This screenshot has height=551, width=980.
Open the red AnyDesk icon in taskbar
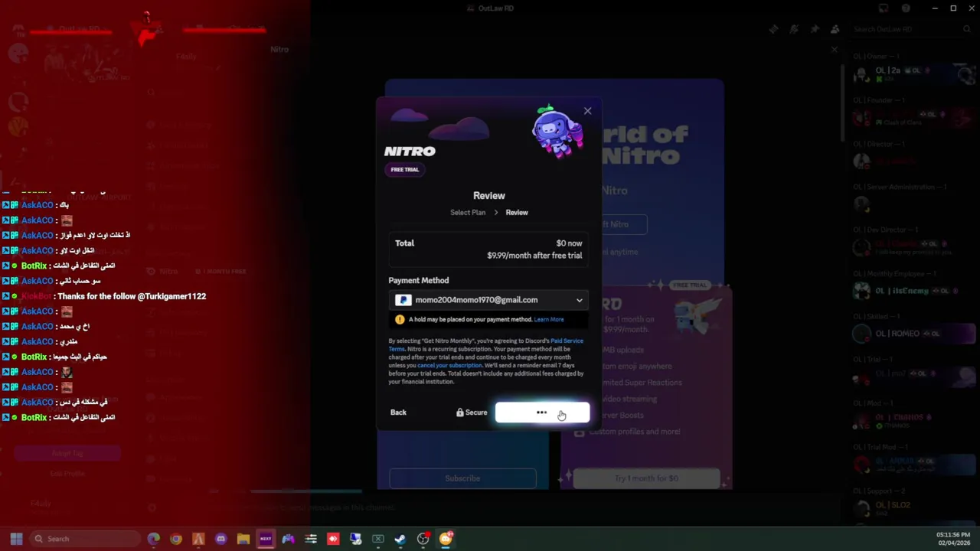click(x=333, y=539)
